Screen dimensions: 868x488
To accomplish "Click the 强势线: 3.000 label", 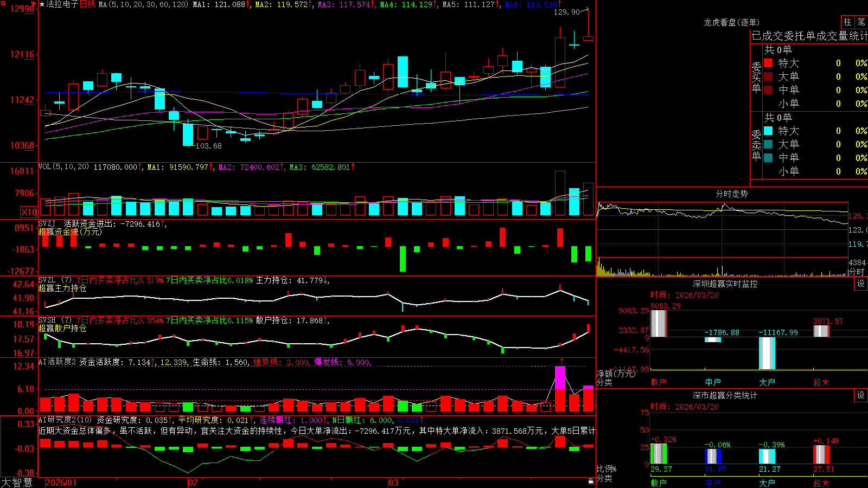I will tap(281, 362).
